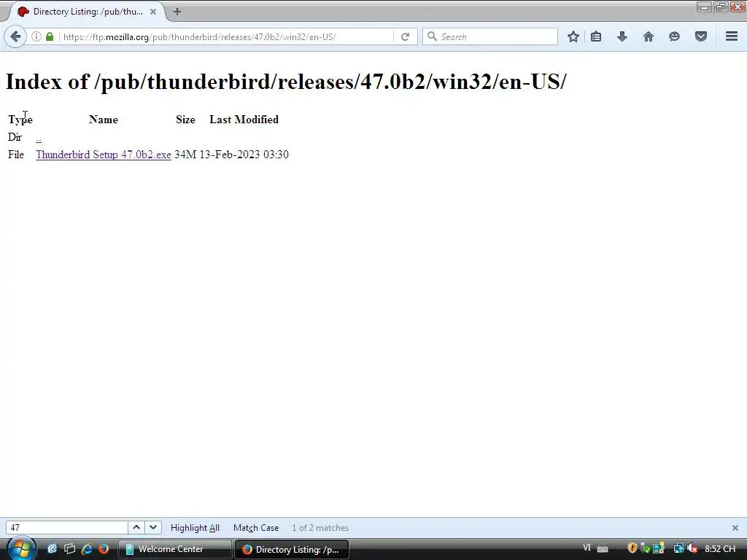
Task: Bookmark this page with the star icon
Action: click(x=573, y=36)
